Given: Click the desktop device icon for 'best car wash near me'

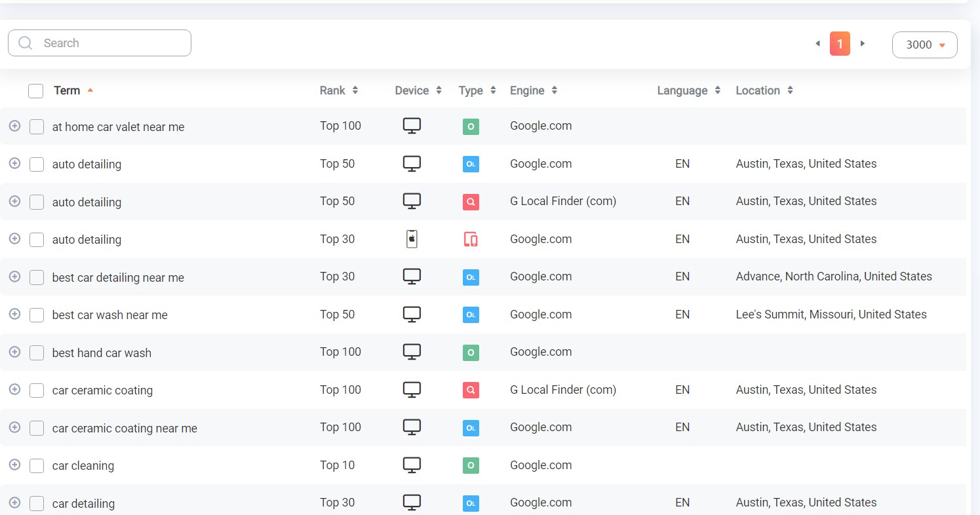Looking at the screenshot, I should coord(412,315).
